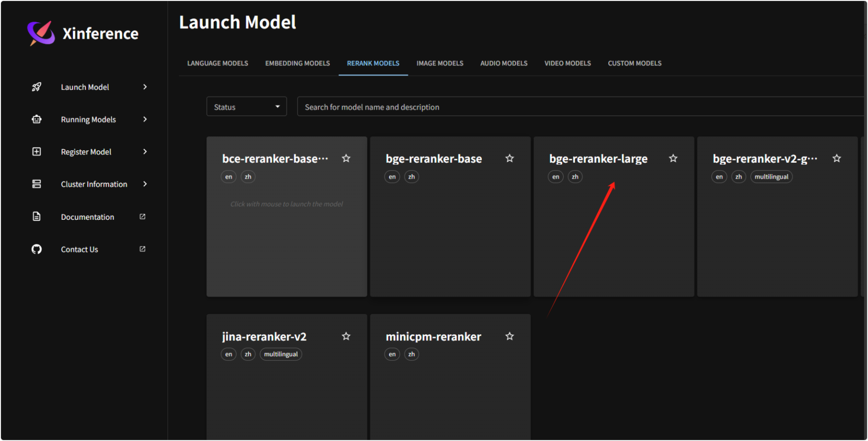
Task: Click the plus-box icon beside Register Model
Action: [37, 152]
